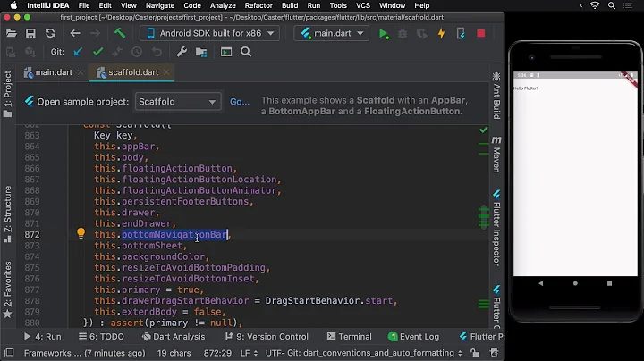Click the red Stop button
The height and width of the screenshot is (361, 644).
click(481, 34)
